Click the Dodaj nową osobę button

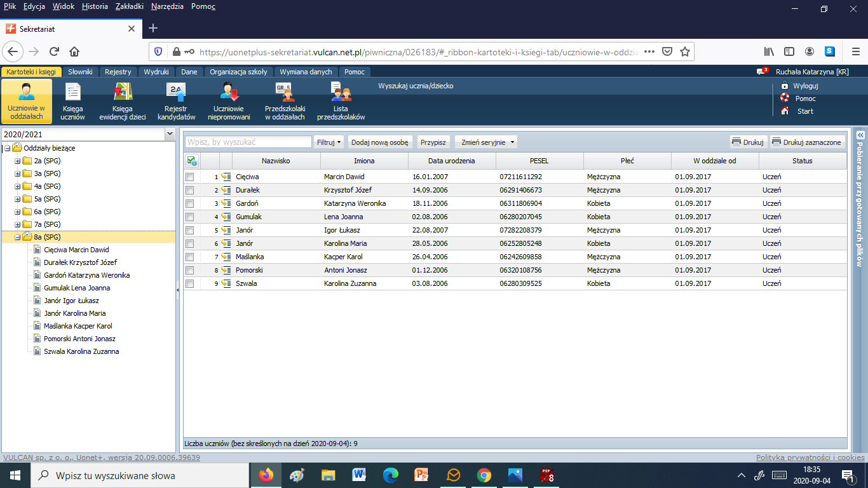pos(381,142)
